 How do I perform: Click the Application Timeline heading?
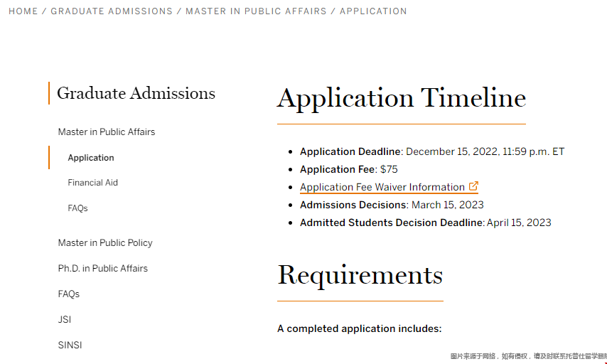pyautogui.click(x=402, y=98)
